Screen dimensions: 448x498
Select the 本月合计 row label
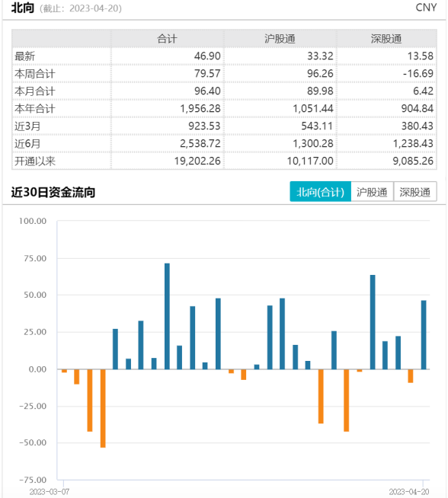(35, 91)
